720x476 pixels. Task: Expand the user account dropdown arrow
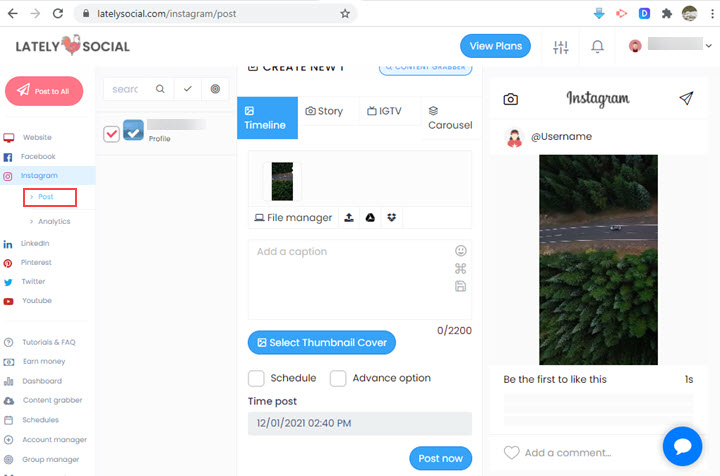tap(709, 46)
